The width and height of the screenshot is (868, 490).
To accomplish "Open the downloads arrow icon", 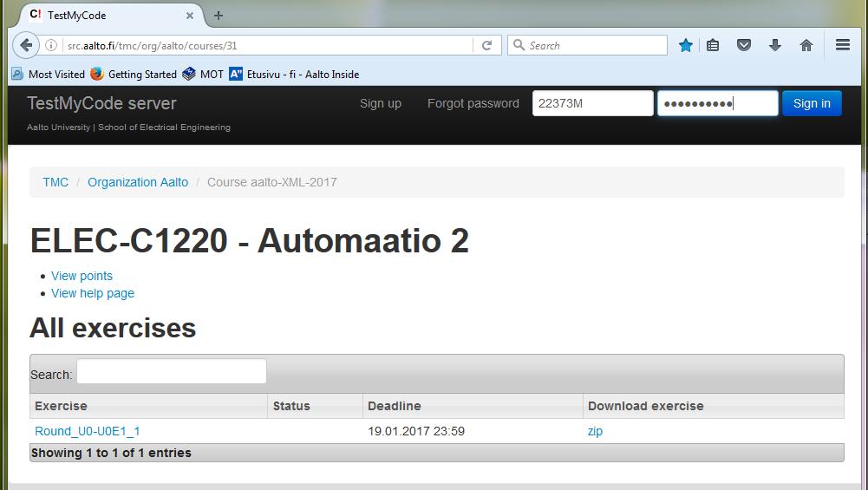I will pos(775,45).
